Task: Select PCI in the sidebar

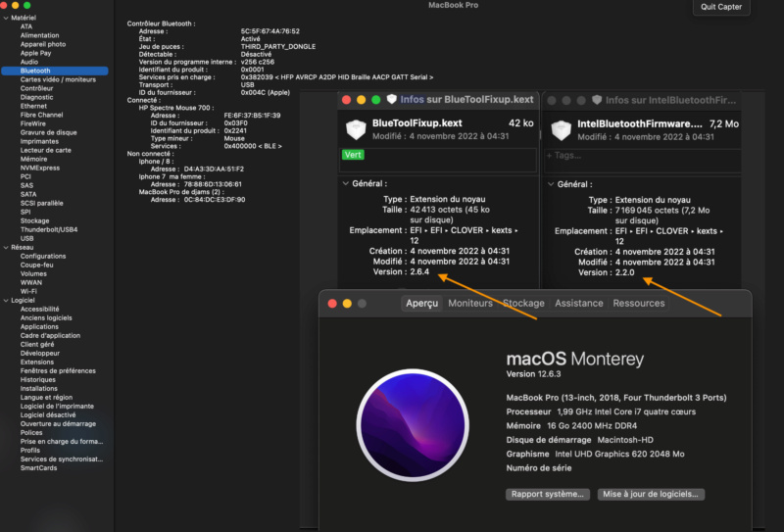Action: 25,177
